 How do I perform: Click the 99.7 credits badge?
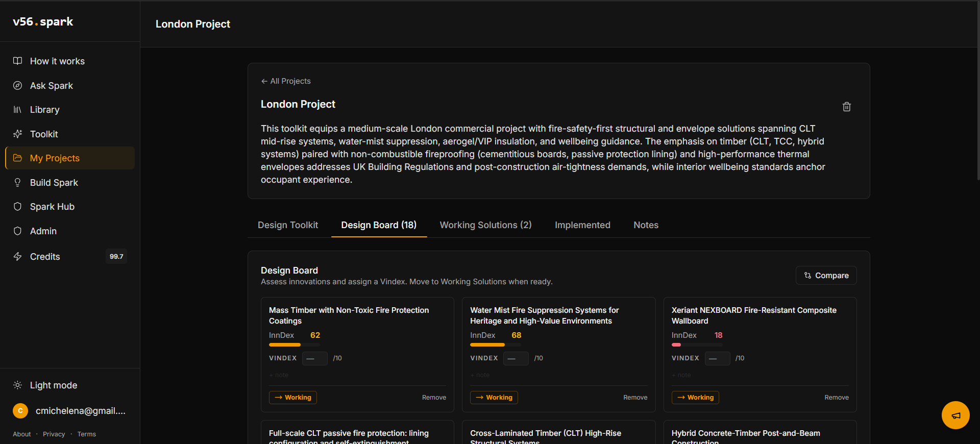click(x=116, y=256)
